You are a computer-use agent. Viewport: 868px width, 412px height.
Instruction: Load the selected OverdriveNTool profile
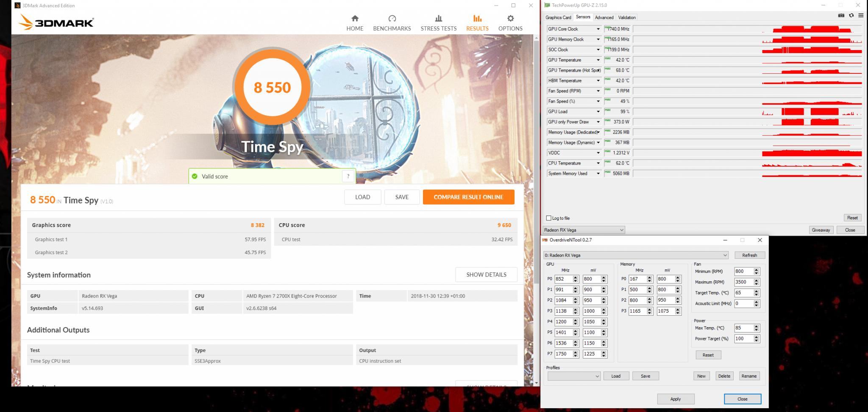point(616,376)
